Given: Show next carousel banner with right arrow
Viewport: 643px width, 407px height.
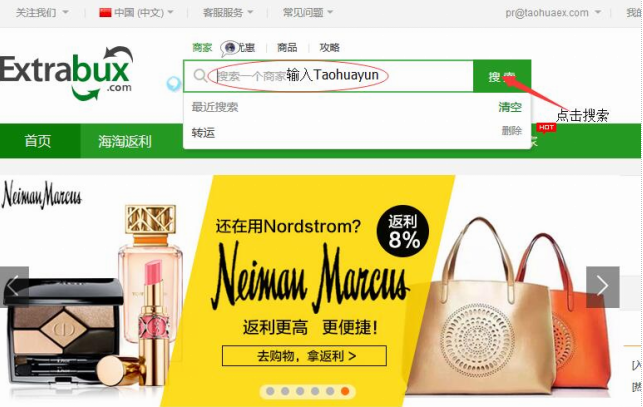Looking at the screenshot, I should tap(602, 286).
